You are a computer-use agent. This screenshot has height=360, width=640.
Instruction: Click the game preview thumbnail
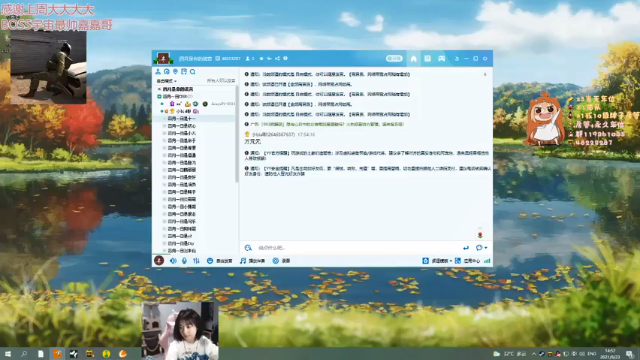point(48,67)
